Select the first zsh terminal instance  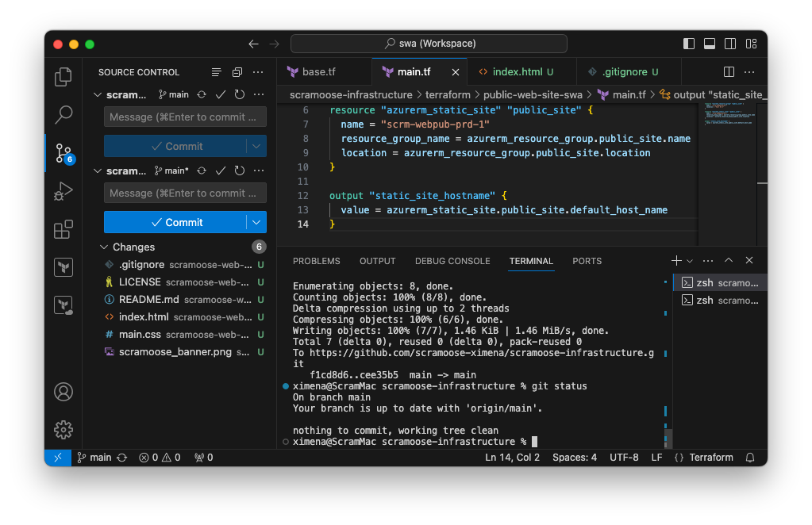pyautogui.click(x=720, y=283)
